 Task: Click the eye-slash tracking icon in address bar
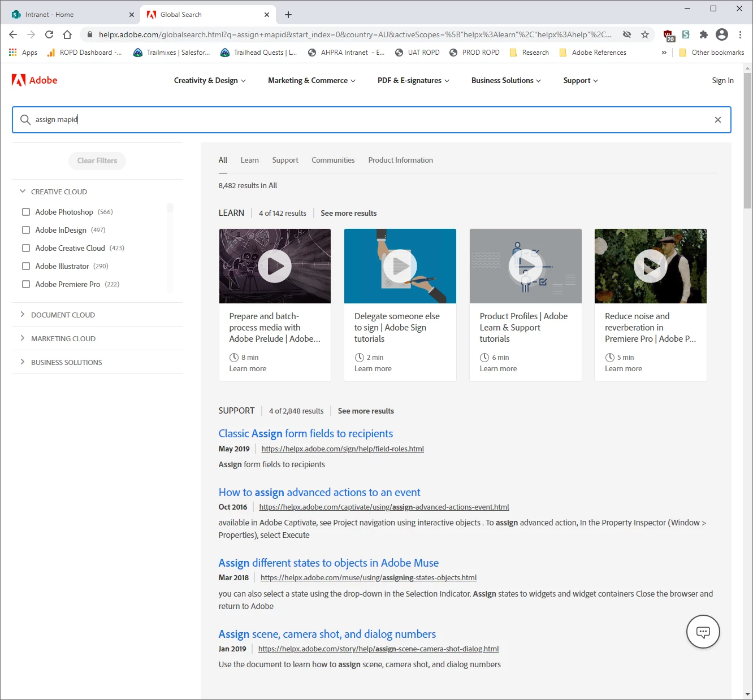(627, 34)
